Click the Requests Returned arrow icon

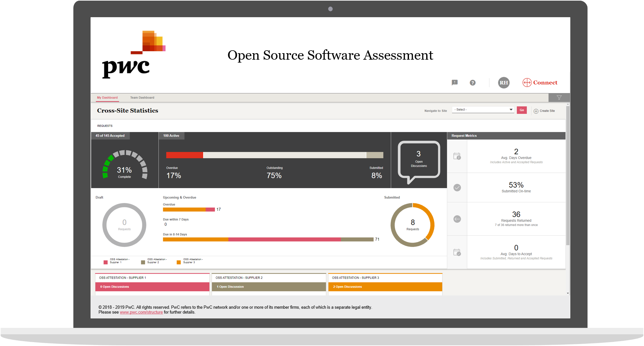tap(457, 219)
